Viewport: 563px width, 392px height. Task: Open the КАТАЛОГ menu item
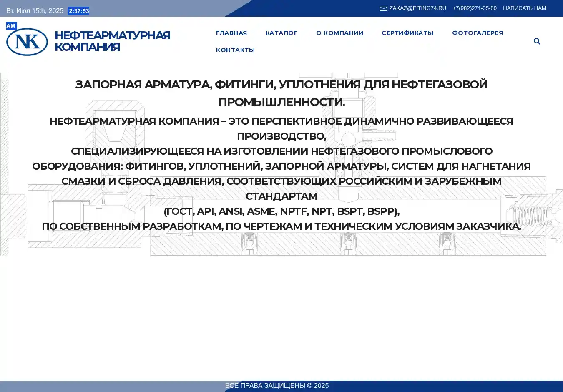281,33
